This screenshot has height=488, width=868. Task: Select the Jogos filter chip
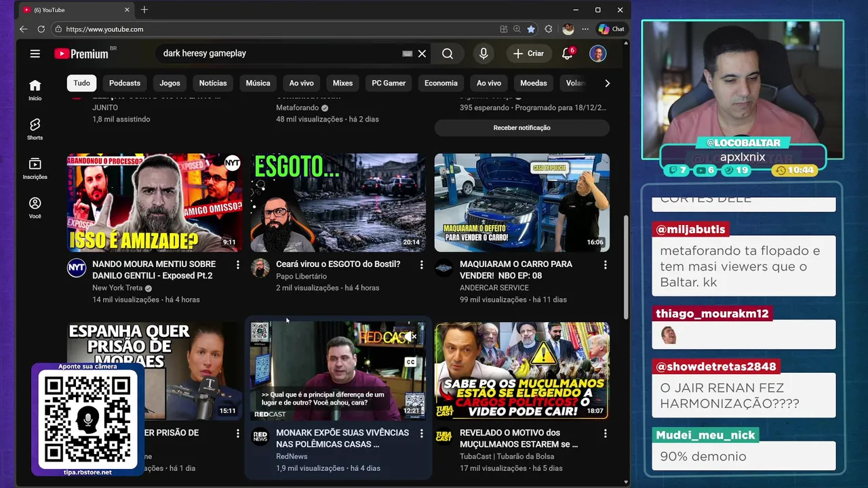(x=170, y=83)
